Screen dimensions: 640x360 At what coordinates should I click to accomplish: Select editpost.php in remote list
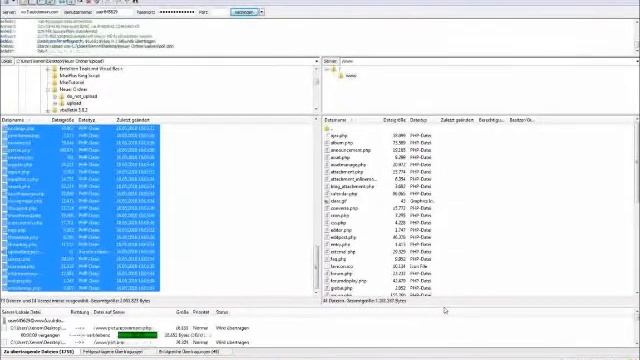tap(343, 237)
